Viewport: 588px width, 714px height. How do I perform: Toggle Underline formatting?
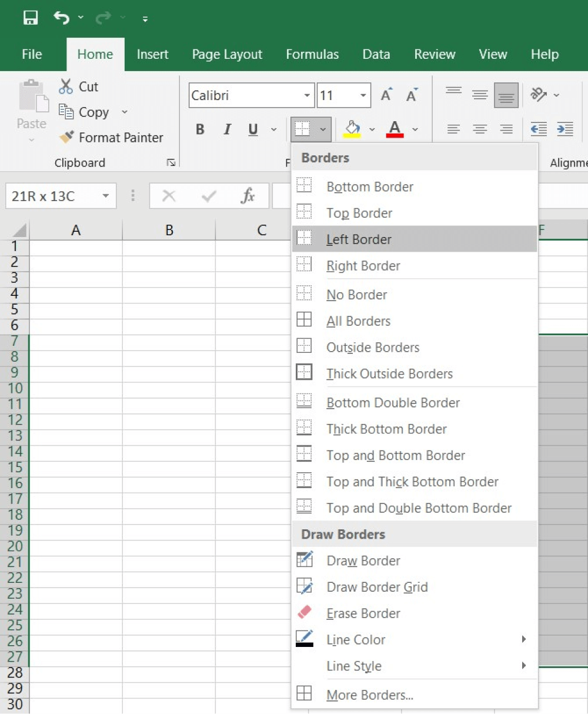pyautogui.click(x=253, y=129)
